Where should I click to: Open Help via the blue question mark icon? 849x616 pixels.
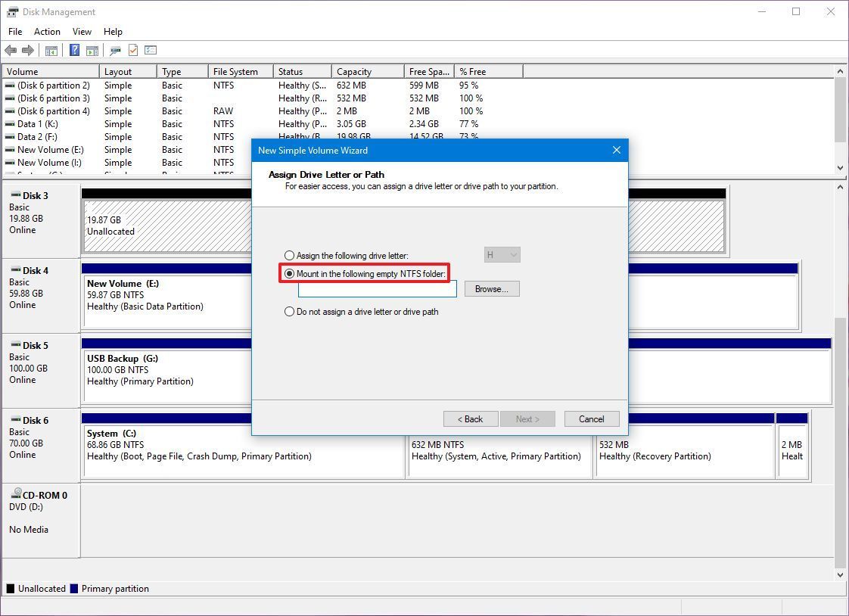pyautogui.click(x=73, y=51)
